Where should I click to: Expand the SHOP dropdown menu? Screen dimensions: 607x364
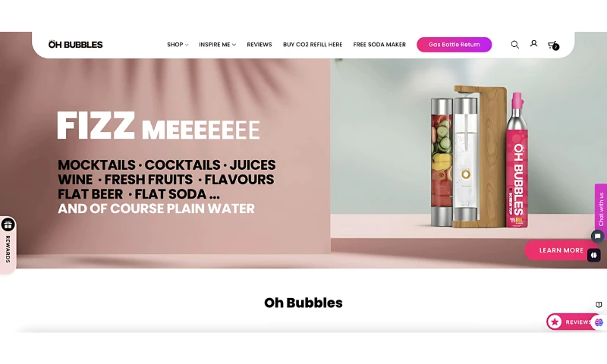[x=178, y=45]
